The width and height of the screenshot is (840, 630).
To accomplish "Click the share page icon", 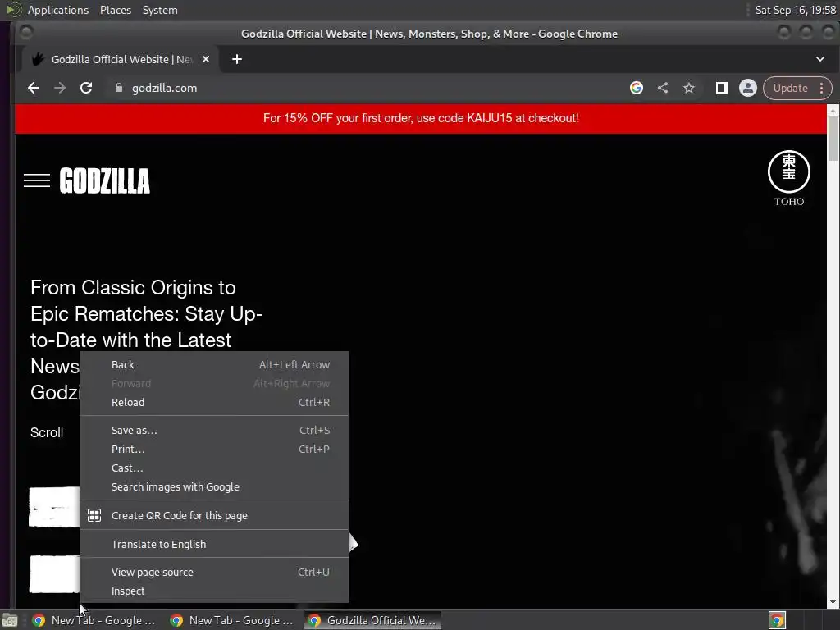I will click(x=663, y=88).
